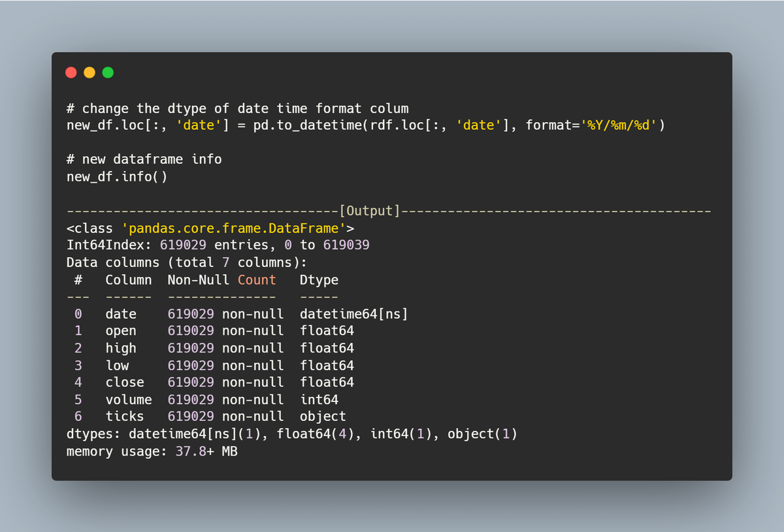Viewport: 784px width, 532px height.
Task: Click the object dtype in ticks row
Action: click(323, 416)
